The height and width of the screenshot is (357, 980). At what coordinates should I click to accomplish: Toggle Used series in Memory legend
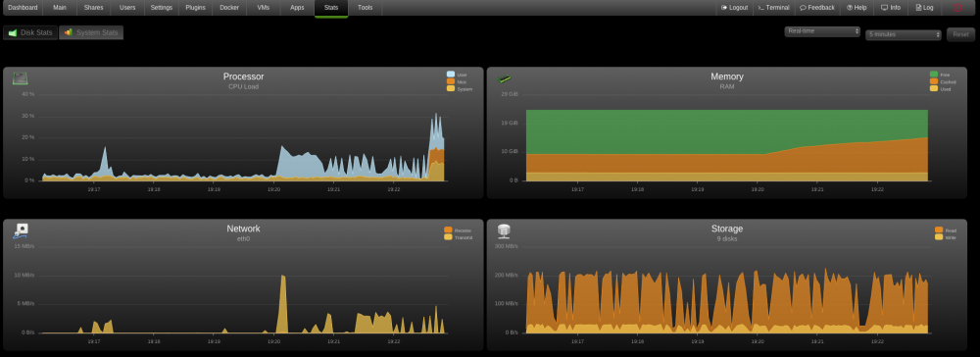coord(940,89)
